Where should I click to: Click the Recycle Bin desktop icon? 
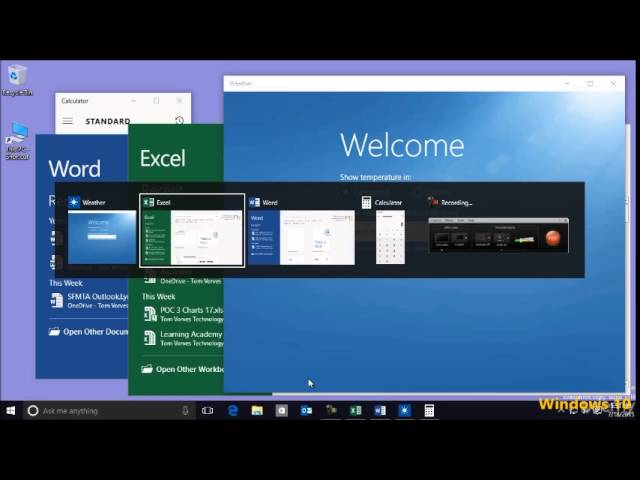coord(17,80)
